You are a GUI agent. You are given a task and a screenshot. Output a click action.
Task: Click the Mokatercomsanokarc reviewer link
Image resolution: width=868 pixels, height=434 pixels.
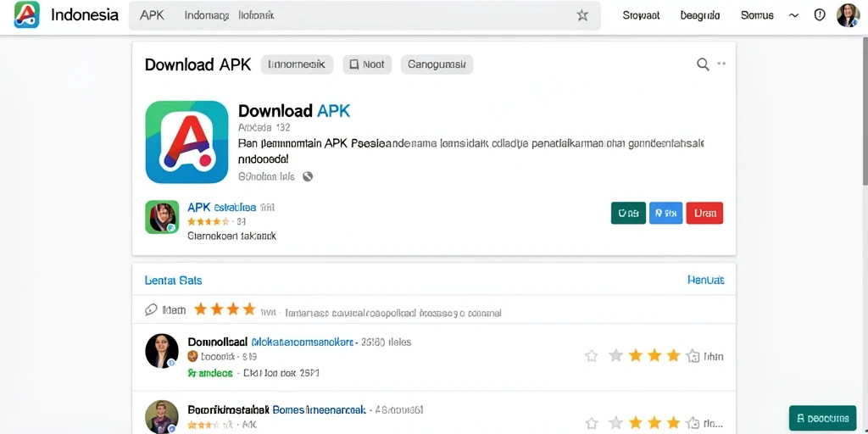coord(303,342)
